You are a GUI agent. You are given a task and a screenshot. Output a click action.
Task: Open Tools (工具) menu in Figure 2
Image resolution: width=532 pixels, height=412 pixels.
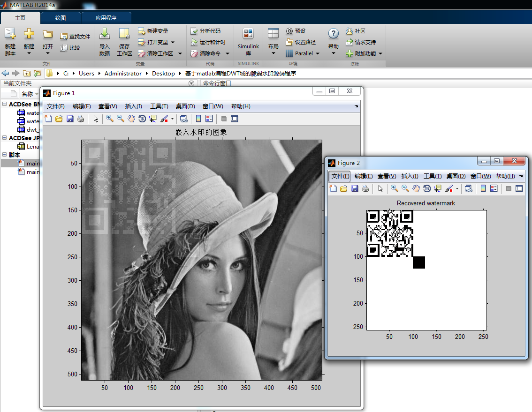pyautogui.click(x=432, y=176)
